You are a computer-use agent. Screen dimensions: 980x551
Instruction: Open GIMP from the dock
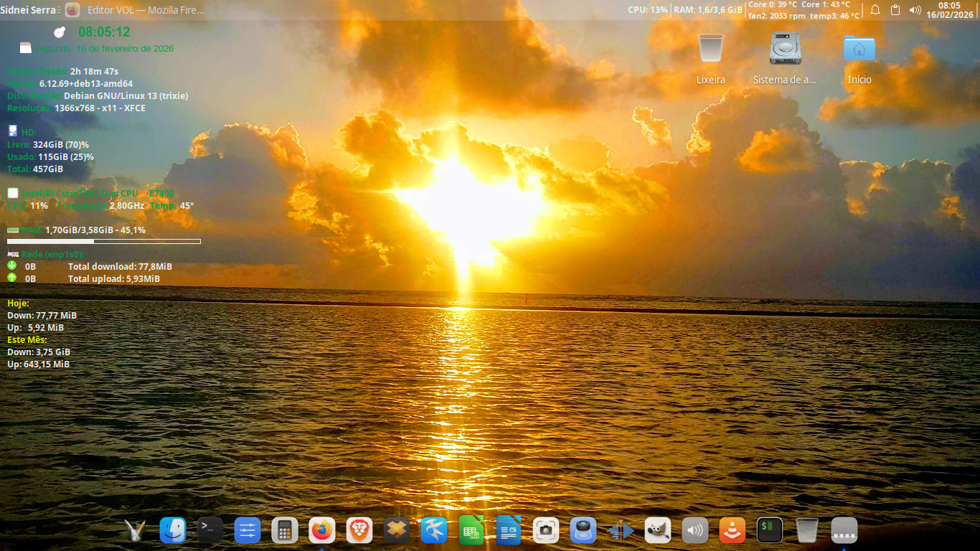(658, 531)
